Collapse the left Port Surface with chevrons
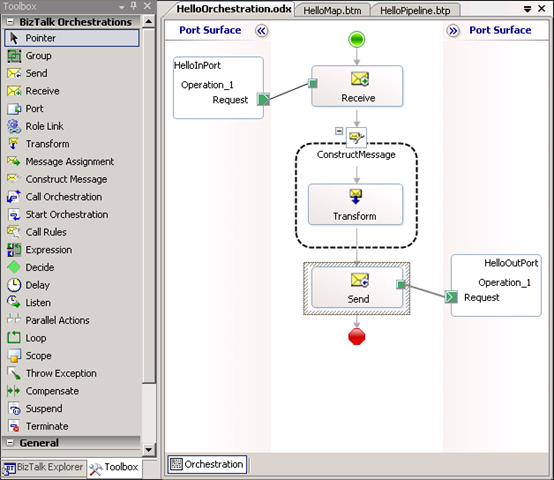The image size is (554, 480). [261, 31]
